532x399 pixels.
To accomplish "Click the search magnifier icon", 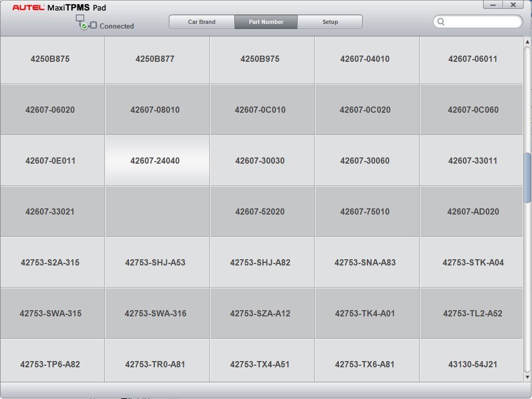I will tap(441, 22).
